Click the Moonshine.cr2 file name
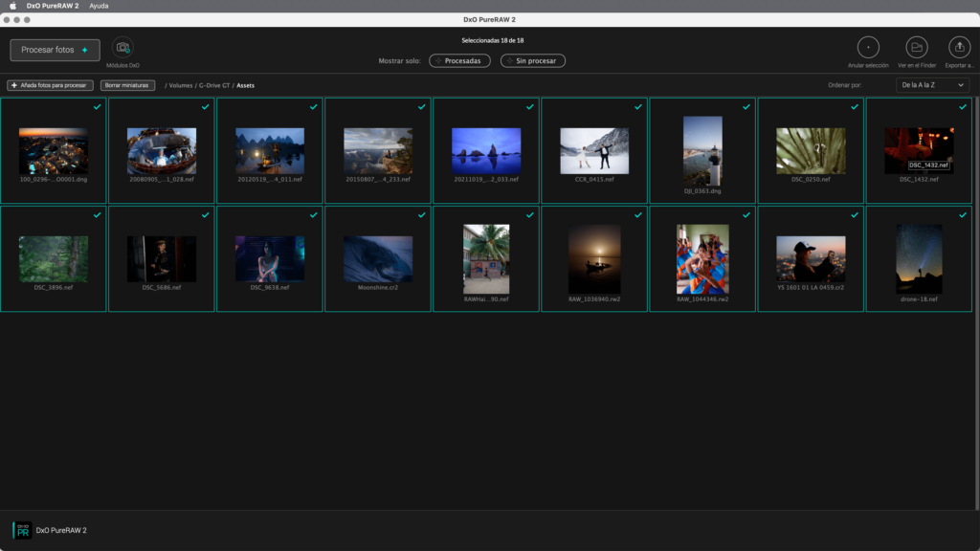Viewport: 980px width, 551px height. pos(378,287)
